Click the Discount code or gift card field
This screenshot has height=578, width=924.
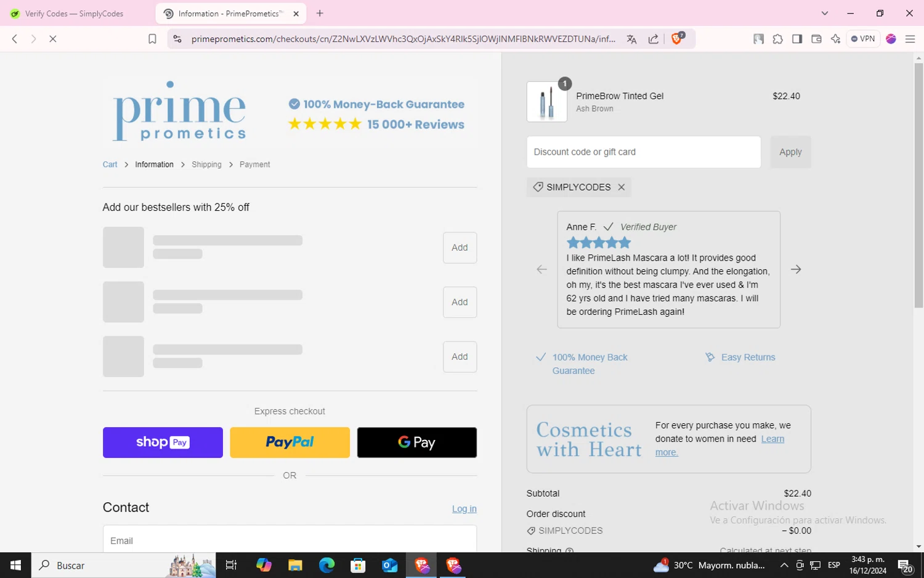coord(644,152)
